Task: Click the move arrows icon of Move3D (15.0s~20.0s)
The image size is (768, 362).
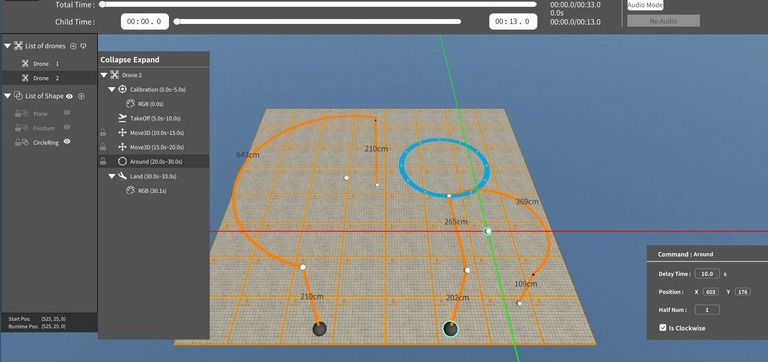Action: click(122, 147)
